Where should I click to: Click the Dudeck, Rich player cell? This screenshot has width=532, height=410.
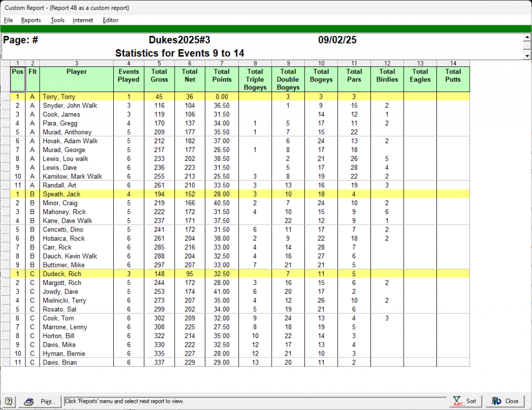click(76, 274)
